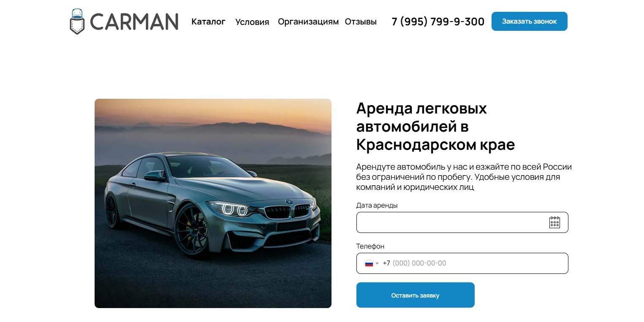This screenshot has width=644, height=322.
Task: Click the rental description paragraph text
Action: point(464,177)
